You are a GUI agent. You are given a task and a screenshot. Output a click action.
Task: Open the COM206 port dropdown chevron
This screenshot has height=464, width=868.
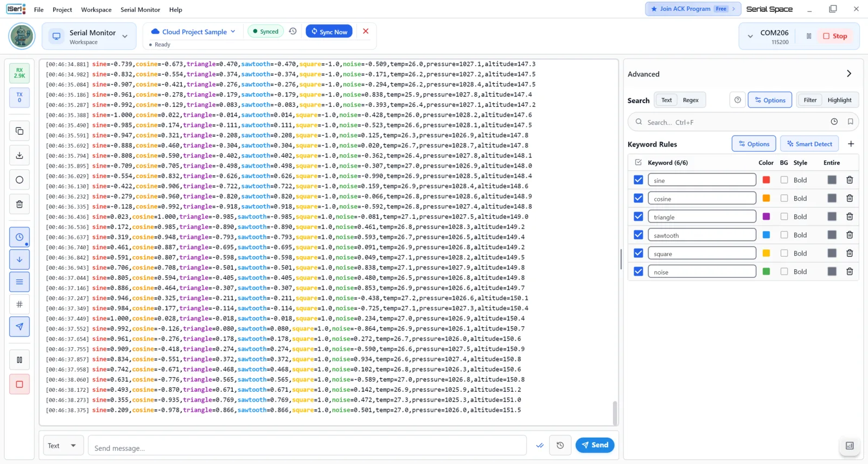click(x=750, y=36)
